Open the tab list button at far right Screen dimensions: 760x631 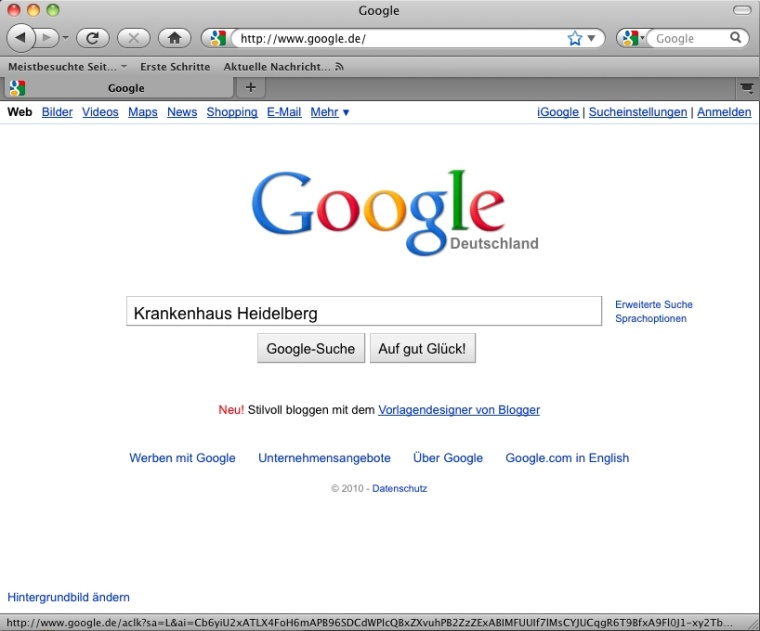click(746, 87)
